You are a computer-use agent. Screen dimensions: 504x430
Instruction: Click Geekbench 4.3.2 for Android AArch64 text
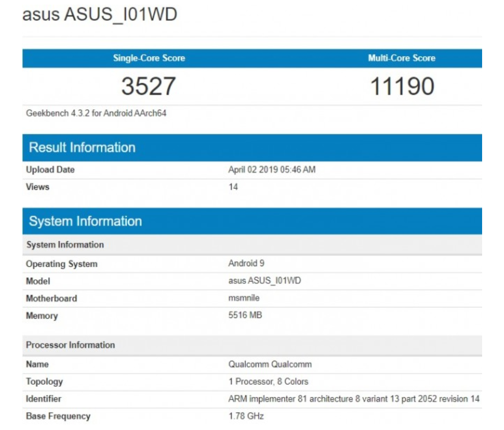(96, 113)
